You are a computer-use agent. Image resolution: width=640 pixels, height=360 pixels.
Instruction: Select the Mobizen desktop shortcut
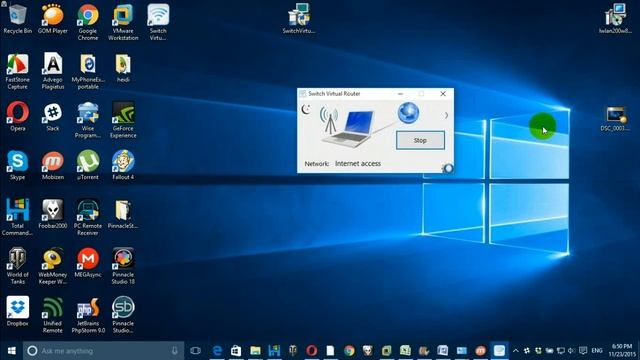pyautogui.click(x=53, y=165)
